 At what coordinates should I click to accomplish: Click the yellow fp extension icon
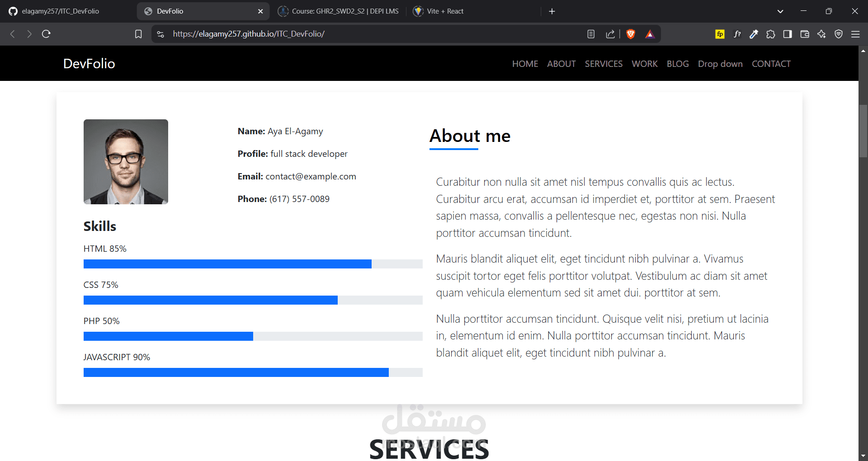click(x=720, y=34)
